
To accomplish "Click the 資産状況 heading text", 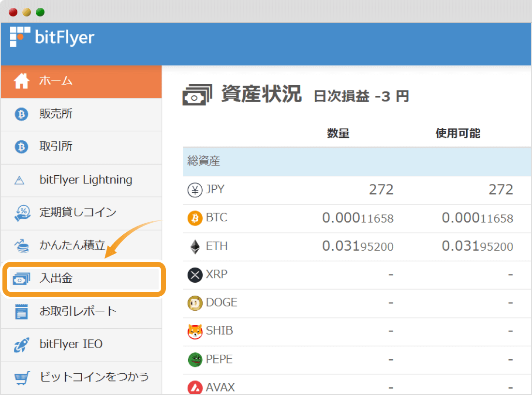I will (261, 94).
